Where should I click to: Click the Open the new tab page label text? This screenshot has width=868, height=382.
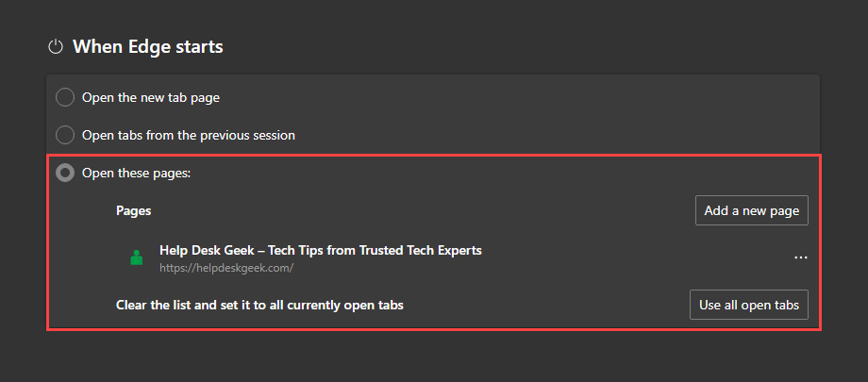click(151, 97)
